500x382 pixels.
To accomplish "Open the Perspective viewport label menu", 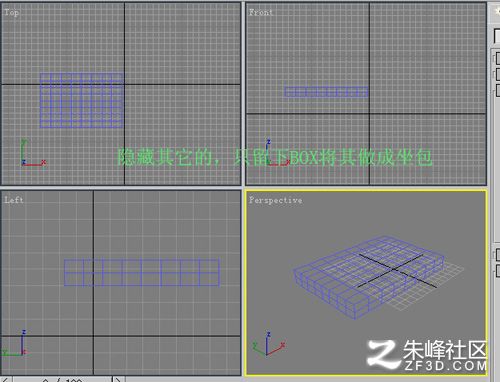I will click(276, 200).
